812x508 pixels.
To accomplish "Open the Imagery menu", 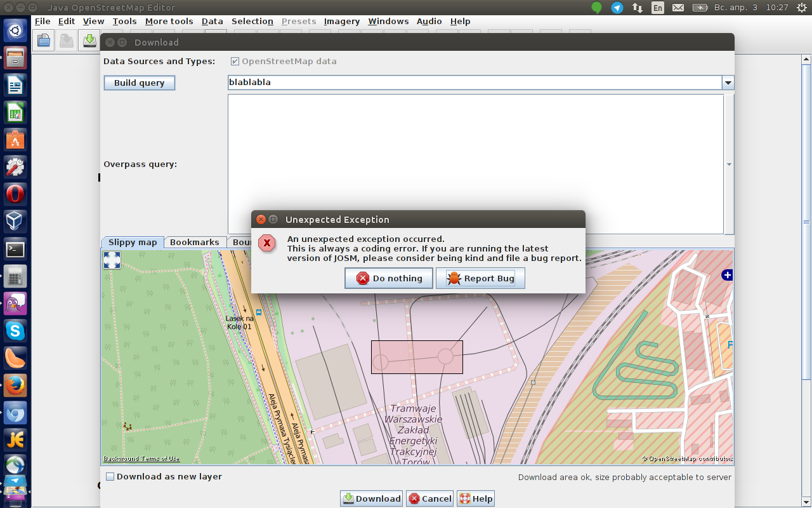I will coord(342,21).
